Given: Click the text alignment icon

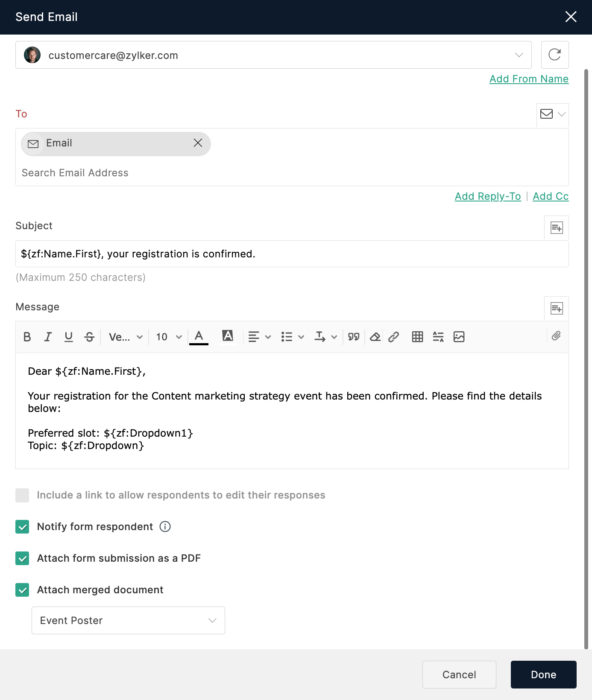Looking at the screenshot, I should pos(254,337).
